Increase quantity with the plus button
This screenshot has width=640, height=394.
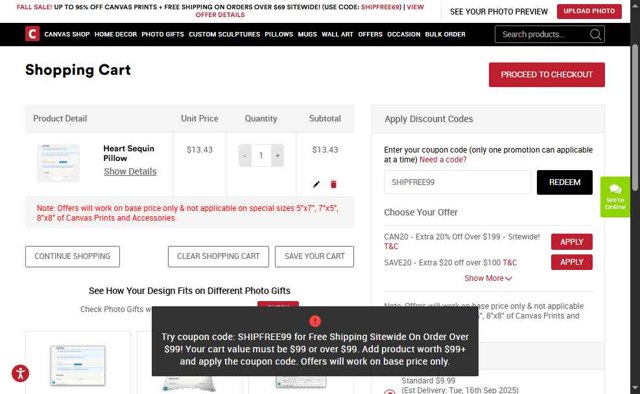click(x=278, y=156)
